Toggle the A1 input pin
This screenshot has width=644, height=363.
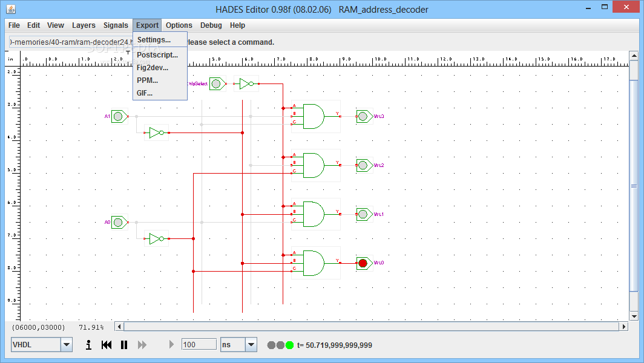tap(119, 117)
